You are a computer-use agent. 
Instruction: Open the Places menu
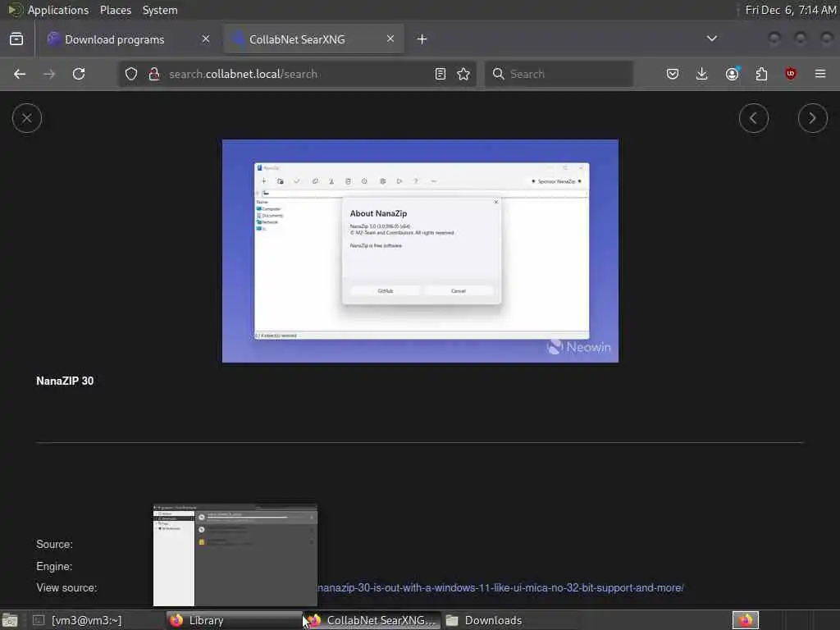tap(115, 10)
